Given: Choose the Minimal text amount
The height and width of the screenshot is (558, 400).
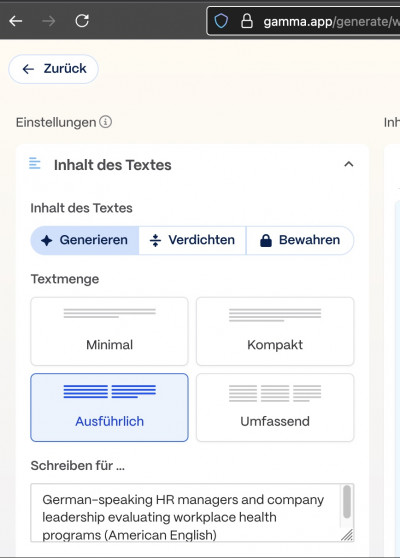Looking at the screenshot, I should 109,331.
